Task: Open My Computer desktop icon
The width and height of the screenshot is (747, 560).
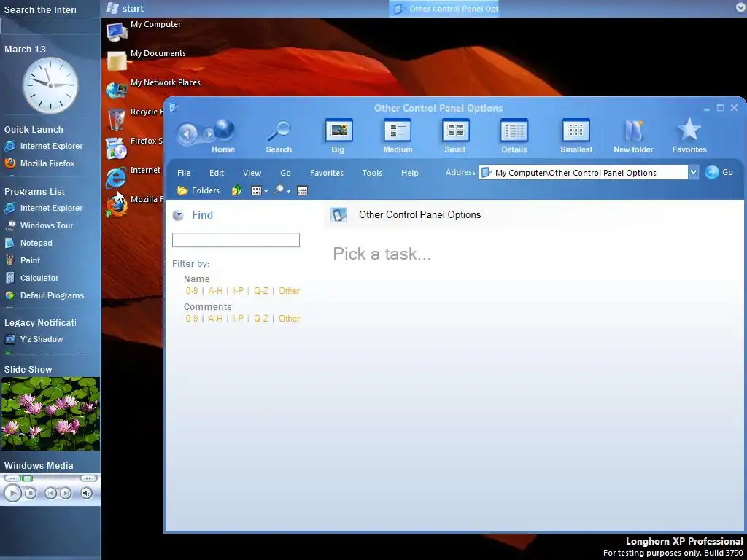Action: click(x=144, y=30)
